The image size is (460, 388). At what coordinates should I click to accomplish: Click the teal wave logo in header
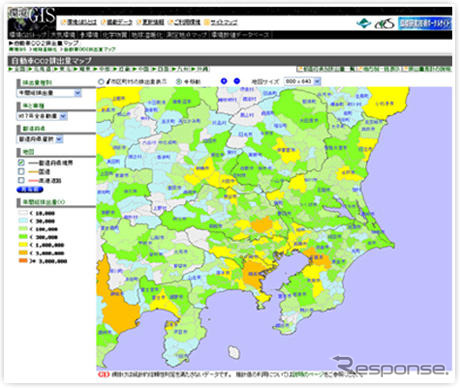pos(363,23)
